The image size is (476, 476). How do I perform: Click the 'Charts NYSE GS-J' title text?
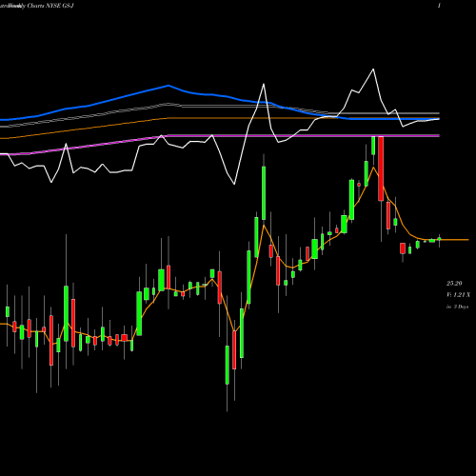[x=50, y=6]
